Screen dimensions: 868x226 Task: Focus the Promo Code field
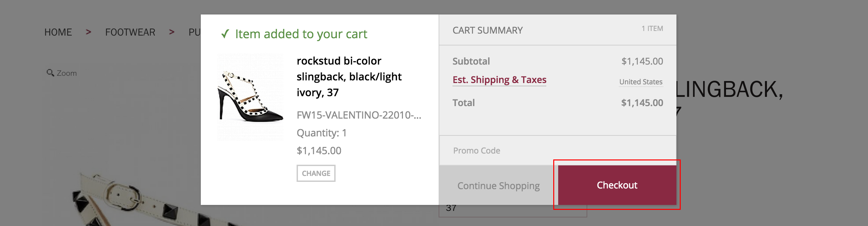(557, 150)
